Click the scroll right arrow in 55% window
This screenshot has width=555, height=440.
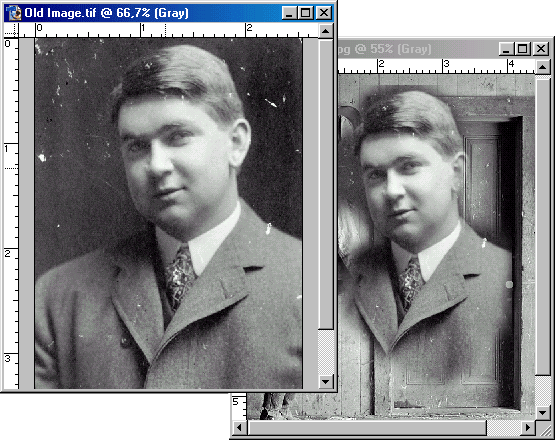528,428
